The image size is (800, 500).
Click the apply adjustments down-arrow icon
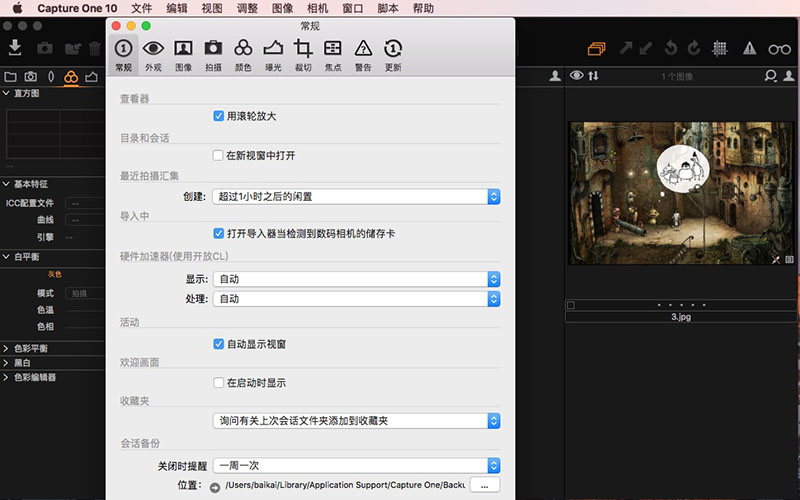click(x=646, y=48)
